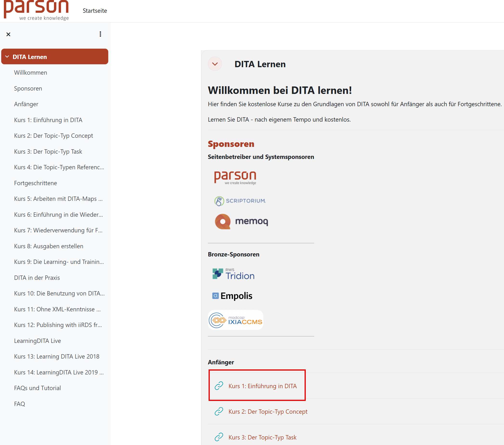Image resolution: width=504 pixels, height=445 pixels.
Task: Open content link Kurs 3: Der Topic-Typ Task
Action: pyautogui.click(x=262, y=437)
